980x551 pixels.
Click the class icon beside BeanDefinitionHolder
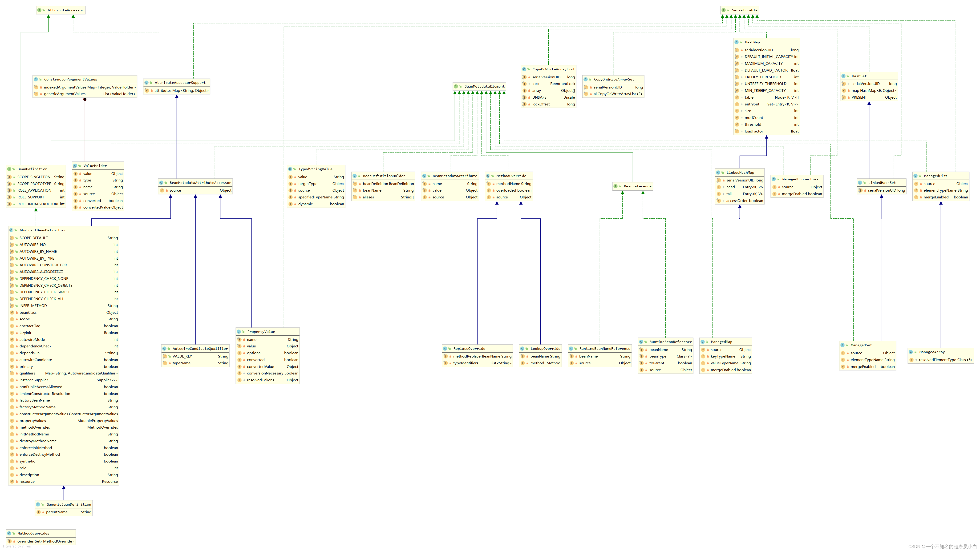(x=355, y=176)
